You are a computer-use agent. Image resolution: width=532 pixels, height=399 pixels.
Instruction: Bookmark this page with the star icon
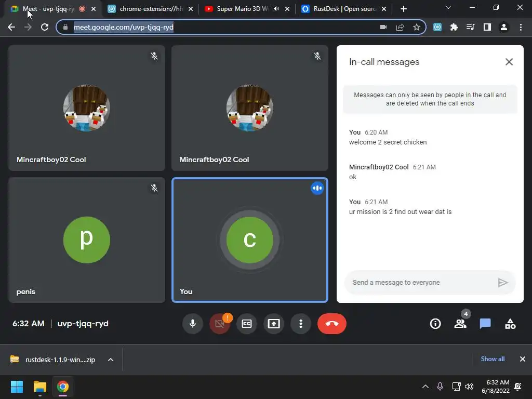point(417,27)
